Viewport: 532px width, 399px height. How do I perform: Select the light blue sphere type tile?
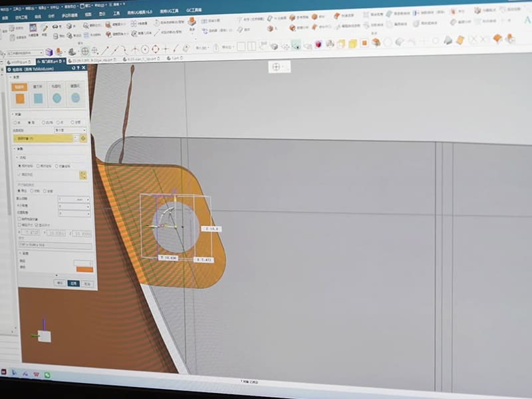tap(75, 94)
